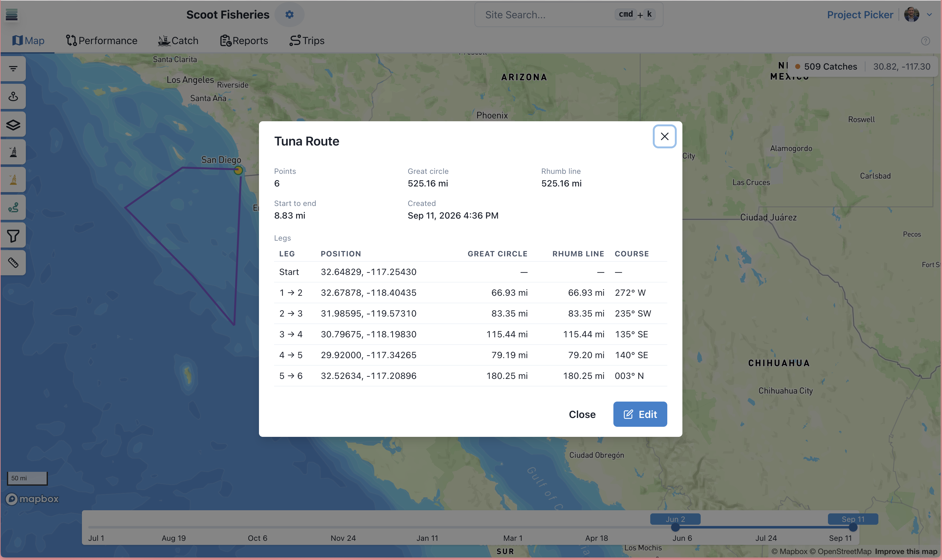Image resolution: width=942 pixels, height=560 pixels.
Task: Open the map layers tool
Action: (x=13, y=124)
